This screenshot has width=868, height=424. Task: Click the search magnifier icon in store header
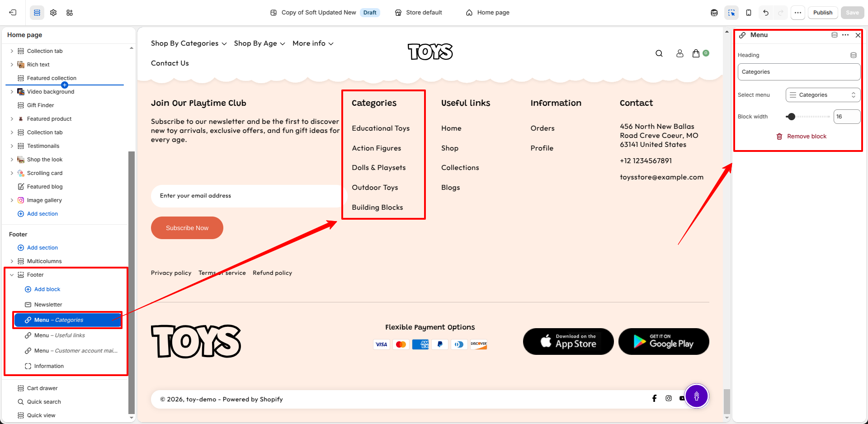pos(659,53)
